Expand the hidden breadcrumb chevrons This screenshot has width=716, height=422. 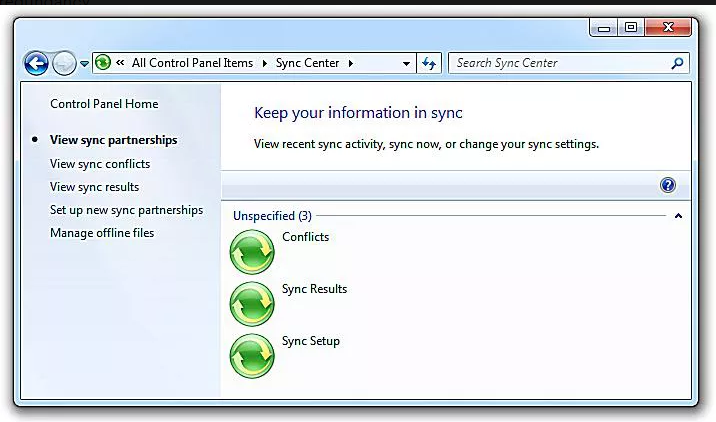[x=120, y=63]
